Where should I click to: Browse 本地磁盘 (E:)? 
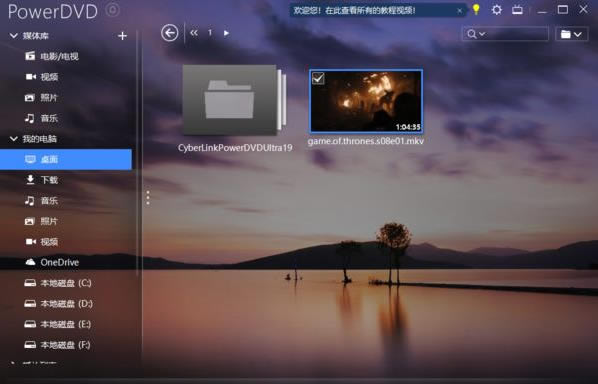coord(58,324)
